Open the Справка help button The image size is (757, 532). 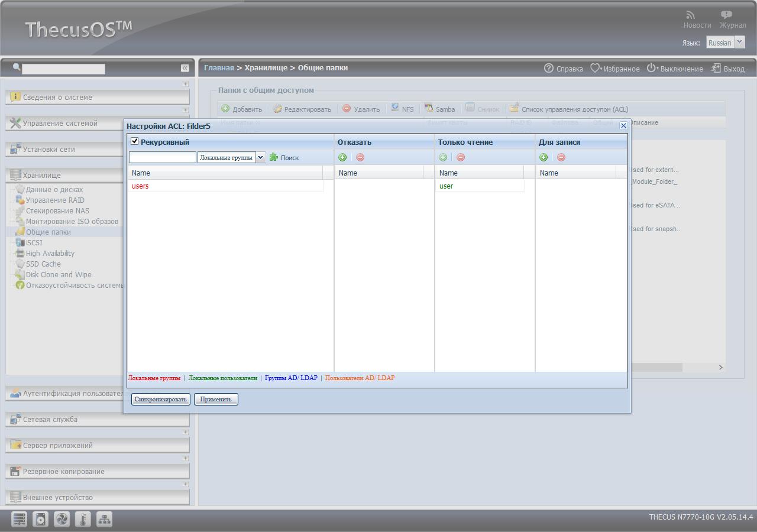point(564,69)
